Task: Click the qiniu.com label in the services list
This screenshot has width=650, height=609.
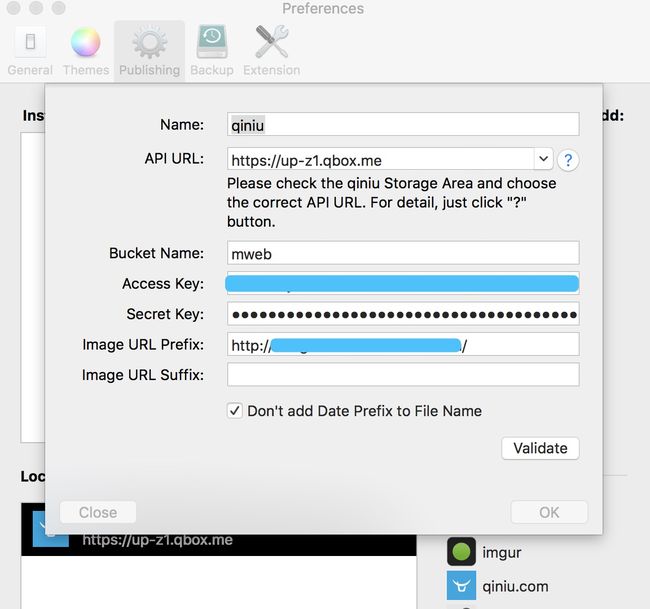Action: point(515,587)
